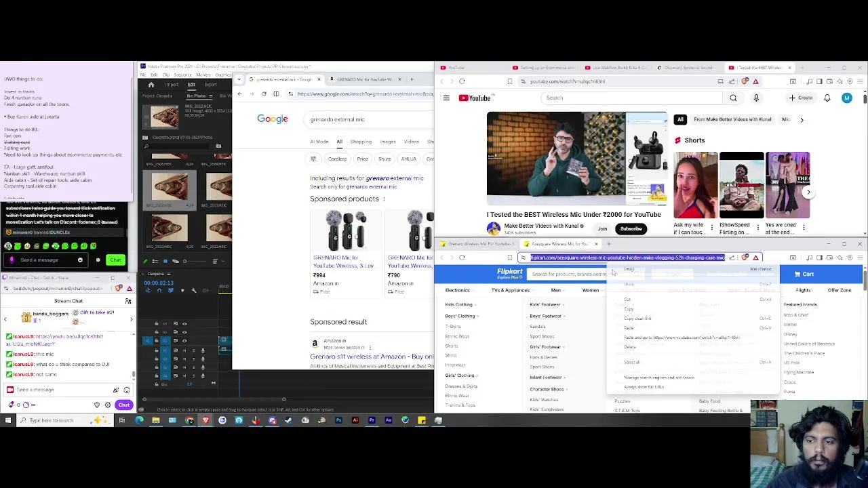The image size is (868, 488).
Task: Toggle Always show full URLs
Action: click(x=644, y=387)
